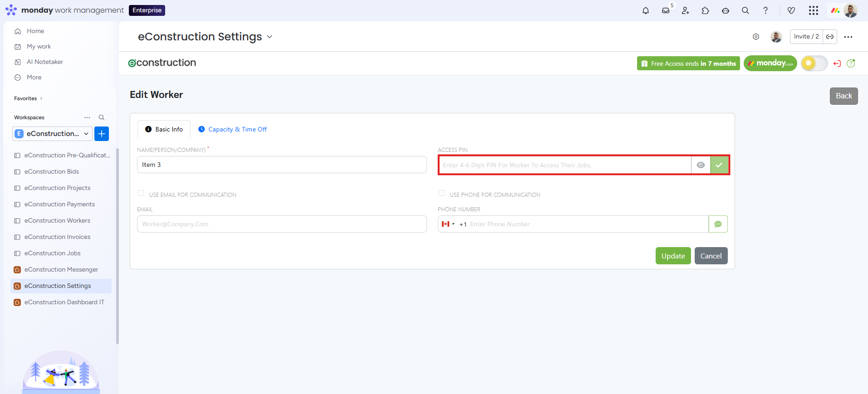Expand the eConstruction Settings title chevron
Image resolution: width=868 pixels, height=394 pixels.
(x=270, y=37)
